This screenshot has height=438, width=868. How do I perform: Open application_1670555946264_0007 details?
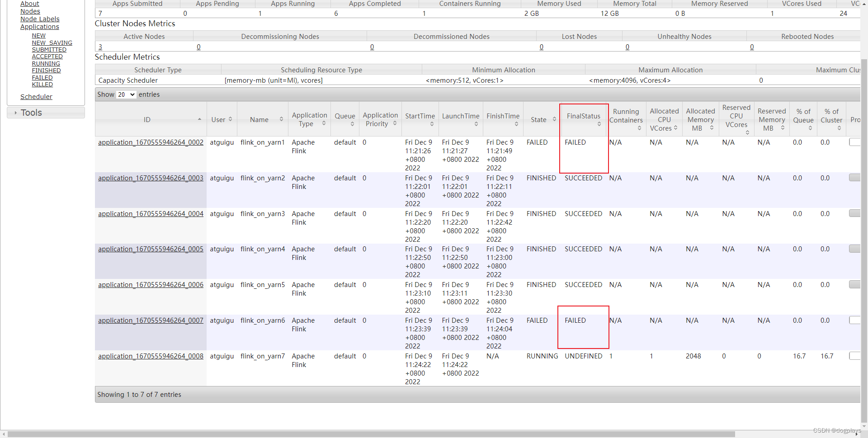coord(151,320)
